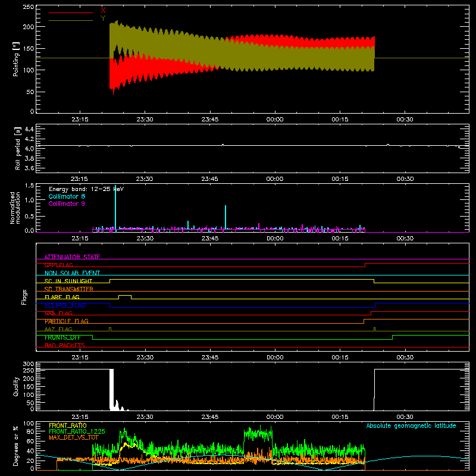This screenshot has height=476, width=476.
Task: Click the '250' tick on the Pointing axis
Action: point(28,7)
